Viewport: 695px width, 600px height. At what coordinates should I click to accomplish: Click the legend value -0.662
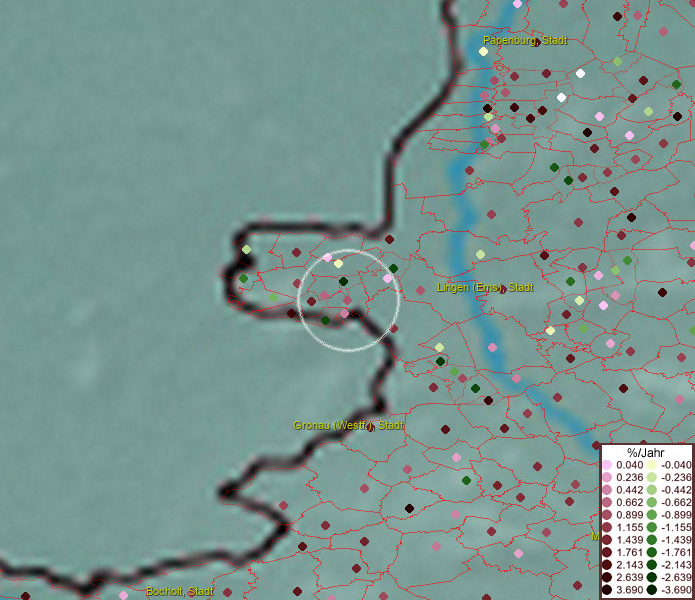click(x=676, y=503)
